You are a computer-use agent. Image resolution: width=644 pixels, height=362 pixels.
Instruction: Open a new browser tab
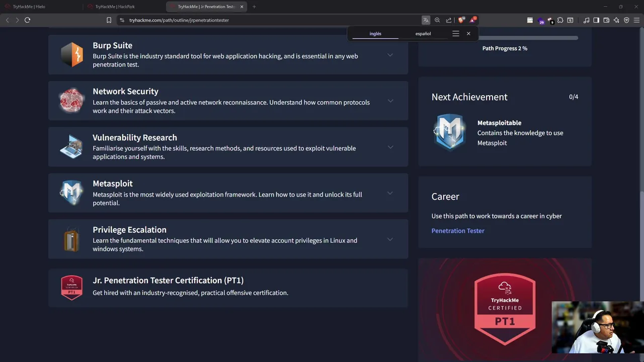254,7
